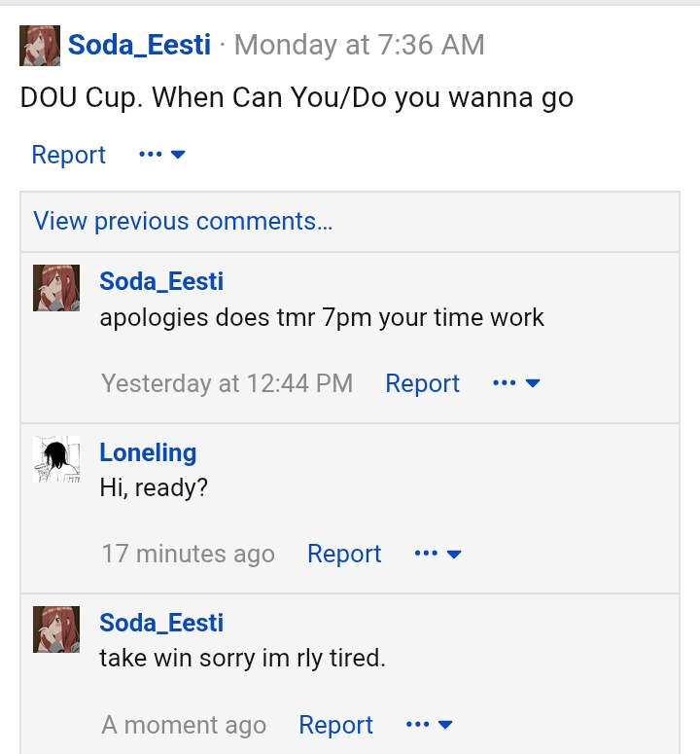View previous comments on this post
This screenshot has width=700, height=754.
point(183,221)
